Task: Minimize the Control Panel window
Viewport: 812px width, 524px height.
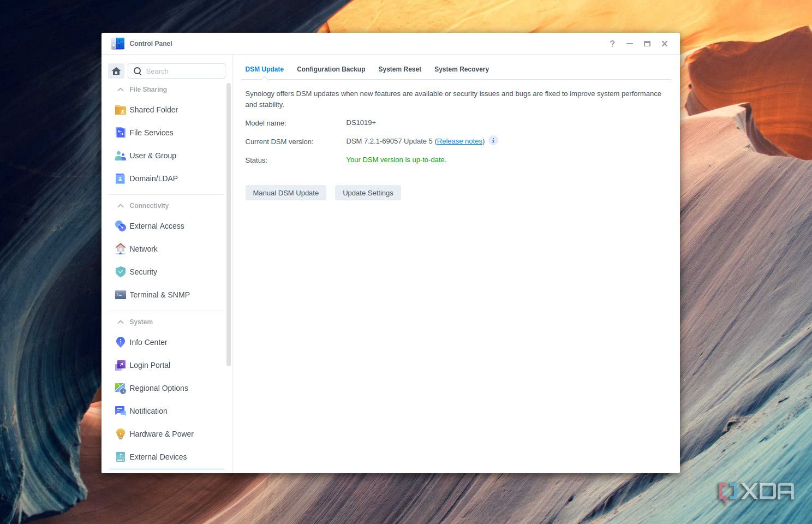Action: point(630,44)
